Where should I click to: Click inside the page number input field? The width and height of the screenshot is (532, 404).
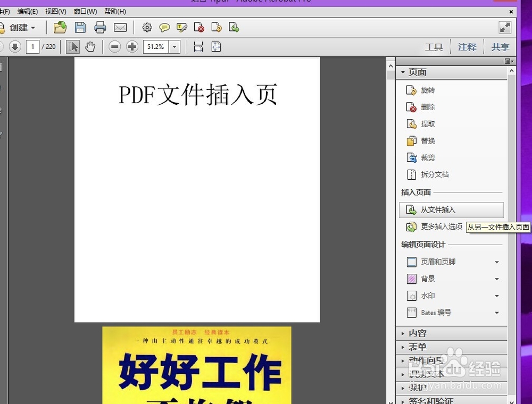pyautogui.click(x=32, y=47)
